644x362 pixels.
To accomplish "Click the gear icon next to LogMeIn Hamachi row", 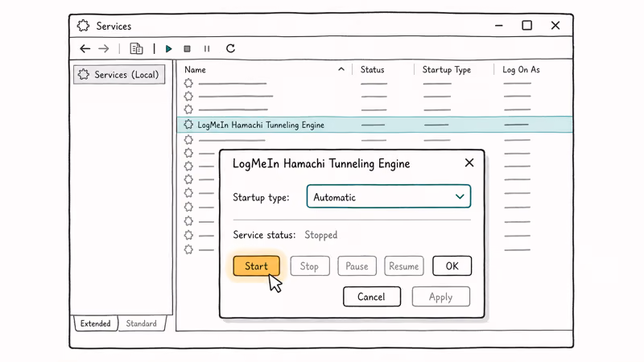I will click(x=188, y=125).
